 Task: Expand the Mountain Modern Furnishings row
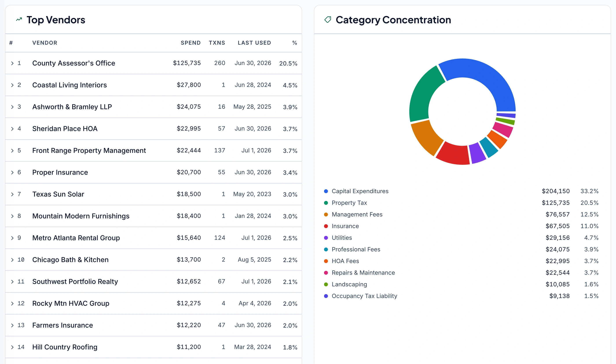[x=12, y=216]
